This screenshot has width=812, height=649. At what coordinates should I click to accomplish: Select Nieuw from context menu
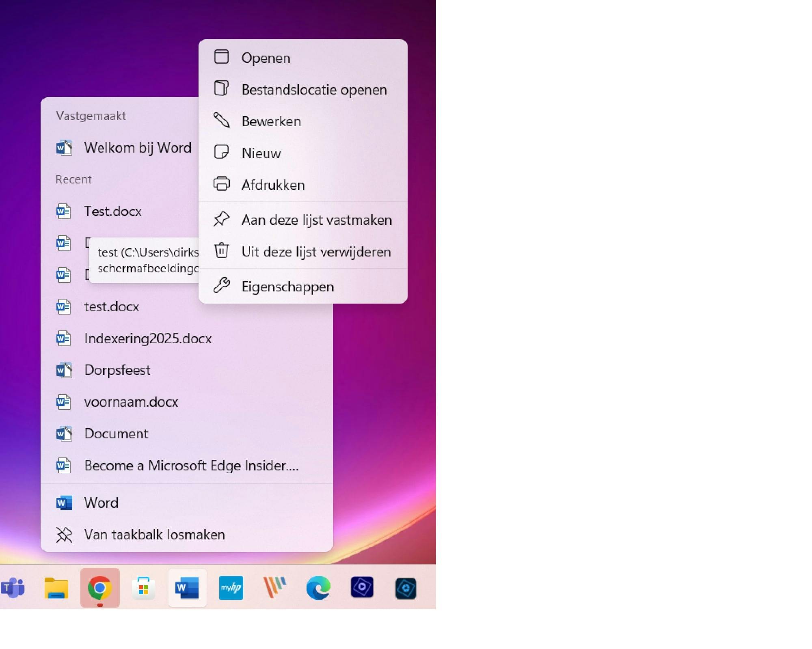261,153
